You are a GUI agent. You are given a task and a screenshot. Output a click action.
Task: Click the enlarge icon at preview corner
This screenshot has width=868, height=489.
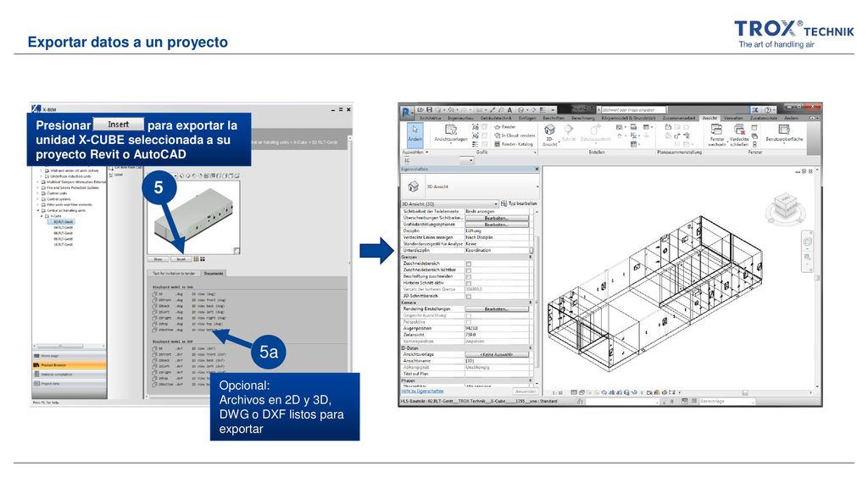click(x=236, y=251)
